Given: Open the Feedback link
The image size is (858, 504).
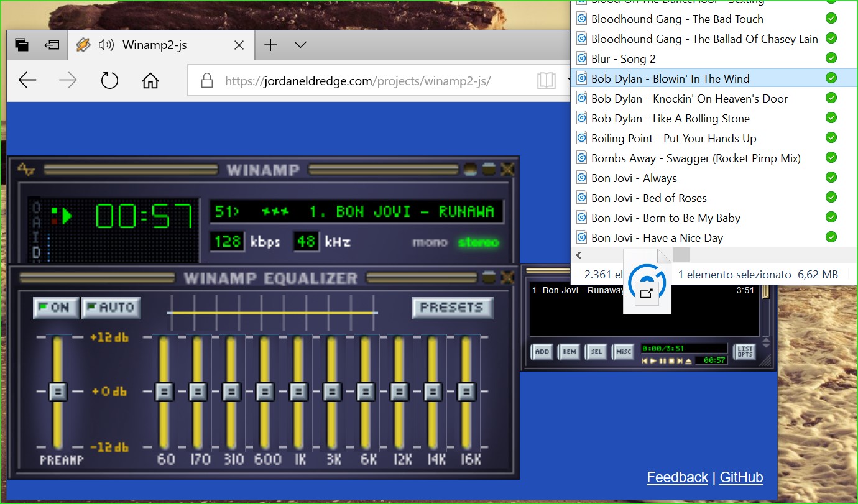Looking at the screenshot, I should (x=677, y=477).
